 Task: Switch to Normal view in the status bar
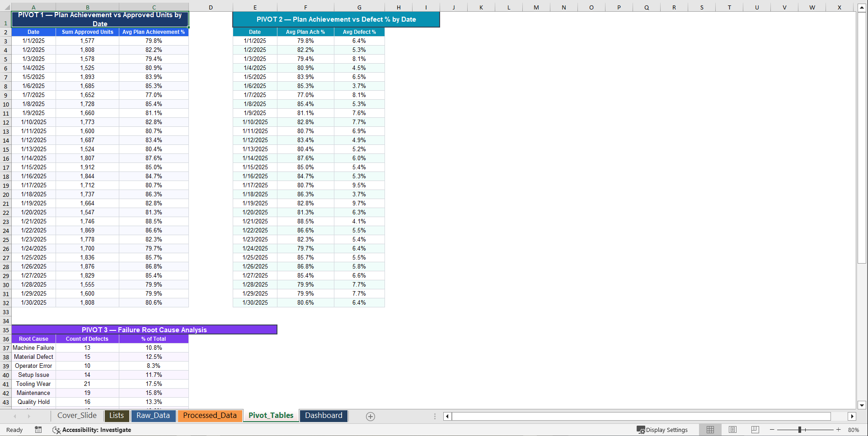[710, 429]
